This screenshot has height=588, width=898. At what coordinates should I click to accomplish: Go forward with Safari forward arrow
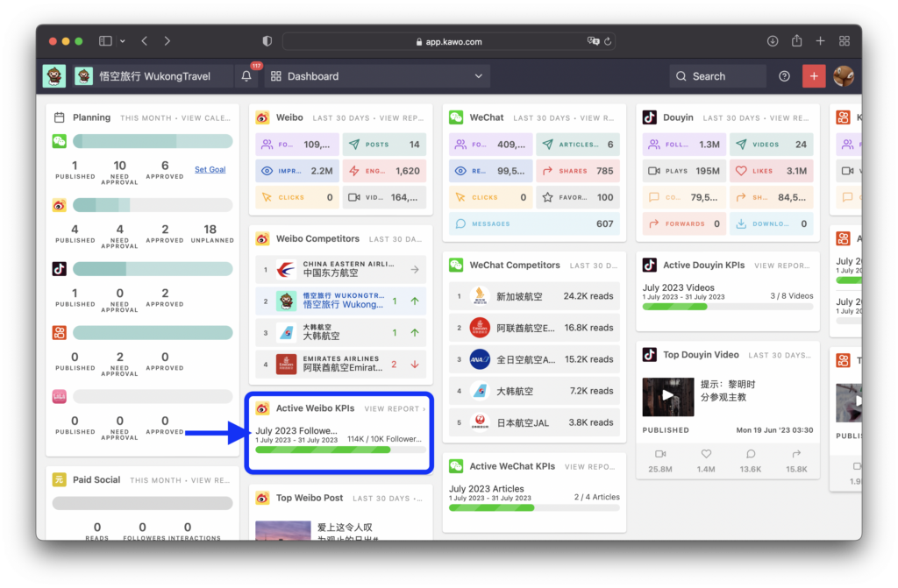[167, 41]
